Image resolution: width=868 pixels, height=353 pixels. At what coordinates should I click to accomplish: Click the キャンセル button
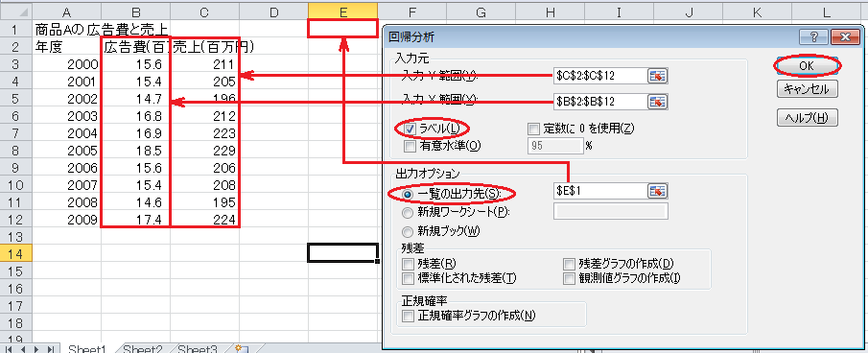(x=807, y=89)
